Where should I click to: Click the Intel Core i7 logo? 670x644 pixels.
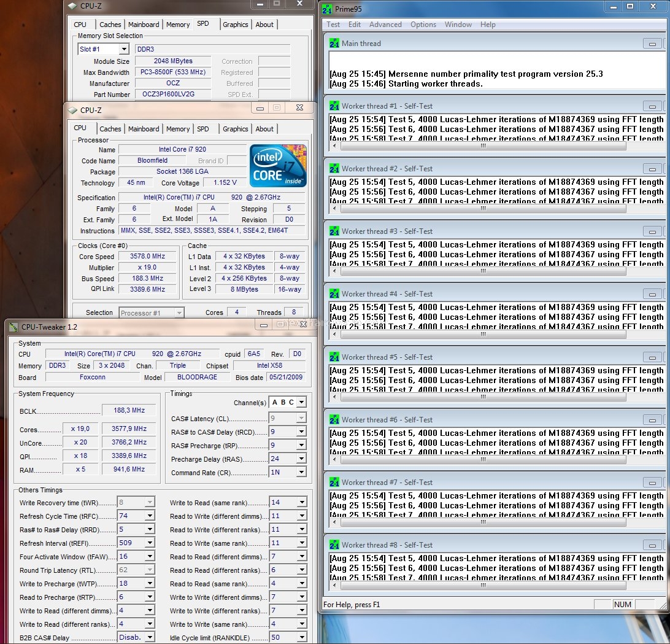(x=278, y=166)
